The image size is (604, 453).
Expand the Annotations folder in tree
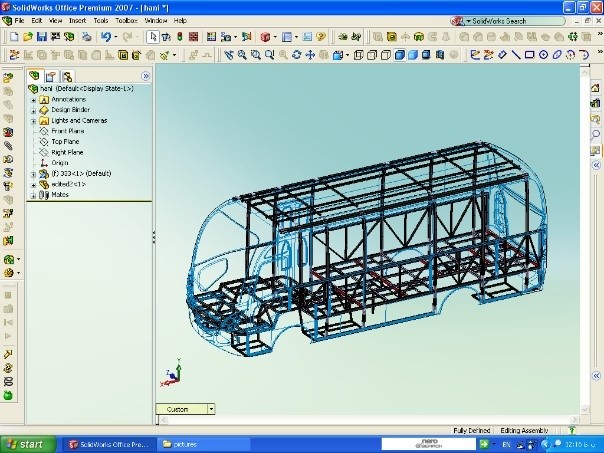tap(34, 100)
